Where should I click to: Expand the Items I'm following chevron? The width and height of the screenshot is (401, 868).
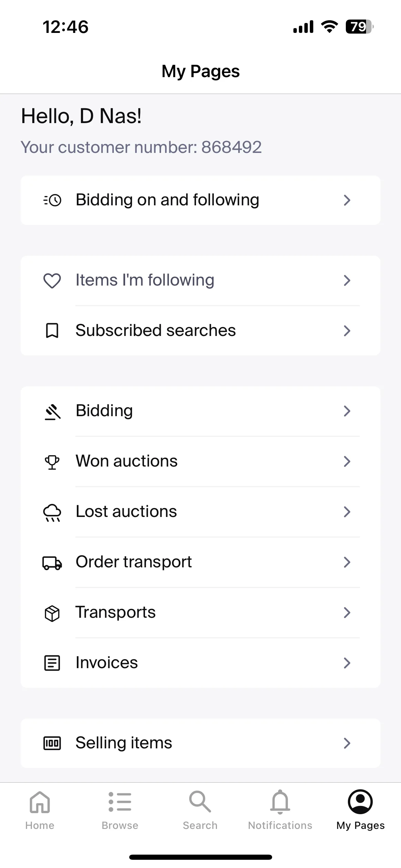(347, 280)
